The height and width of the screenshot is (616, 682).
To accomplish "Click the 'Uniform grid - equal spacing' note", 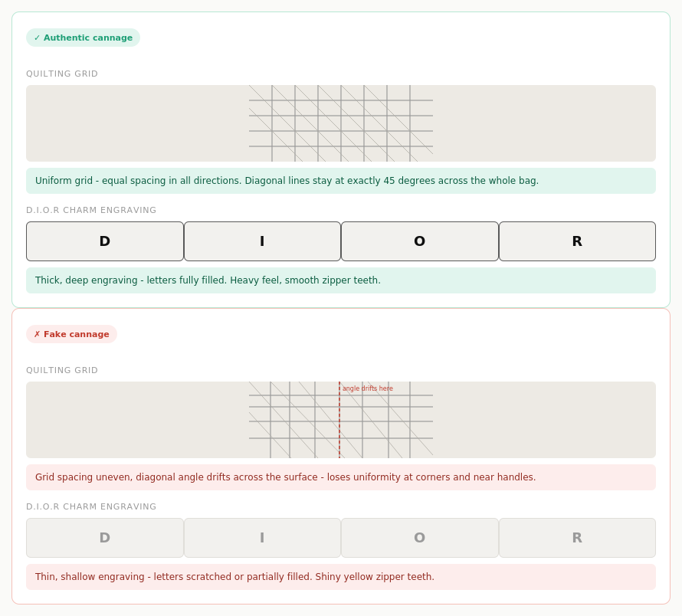I will coord(341,181).
